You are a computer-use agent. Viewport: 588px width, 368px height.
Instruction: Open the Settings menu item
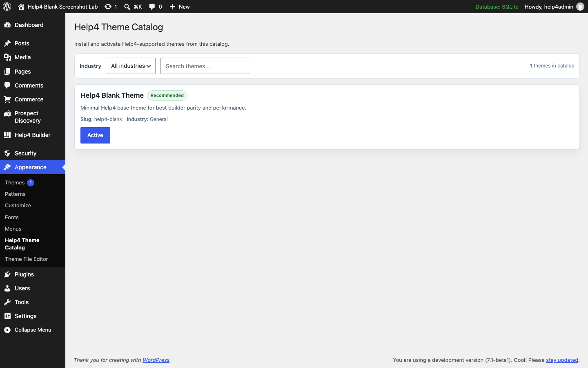[33, 316]
